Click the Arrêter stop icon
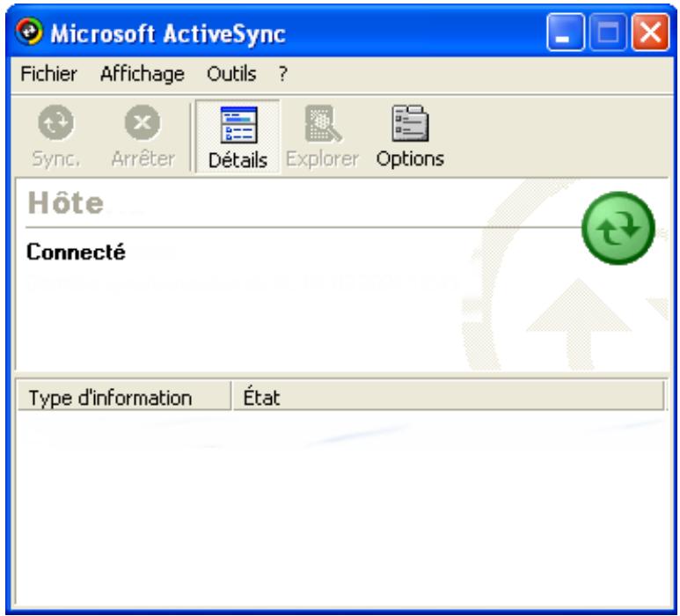Screen dimensions: 680x616 pos(143,123)
